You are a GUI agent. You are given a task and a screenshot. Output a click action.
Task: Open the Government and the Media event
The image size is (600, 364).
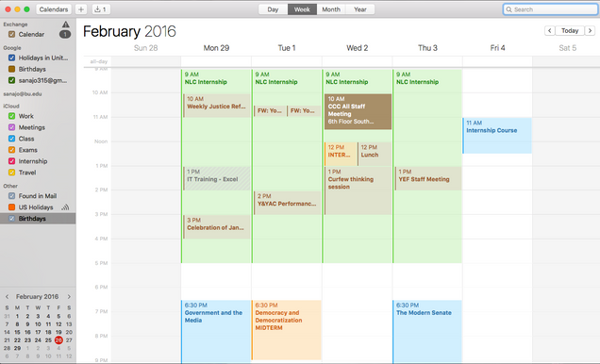point(216,332)
